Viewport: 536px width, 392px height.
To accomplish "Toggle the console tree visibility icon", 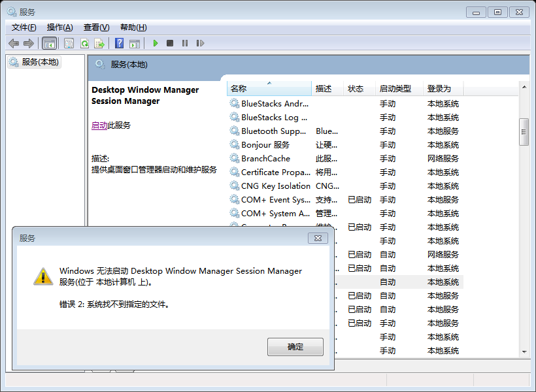I will click(x=50, y=43).
